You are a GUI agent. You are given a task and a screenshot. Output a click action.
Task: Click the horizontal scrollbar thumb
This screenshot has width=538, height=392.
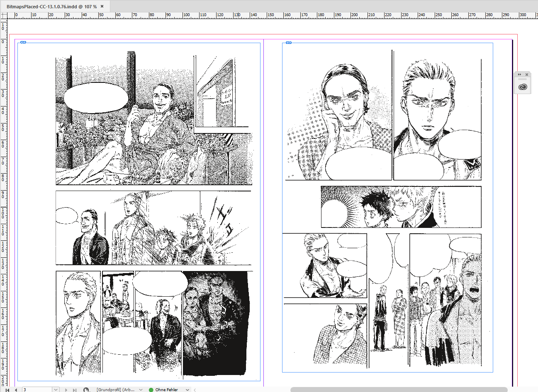pos(399,390)
